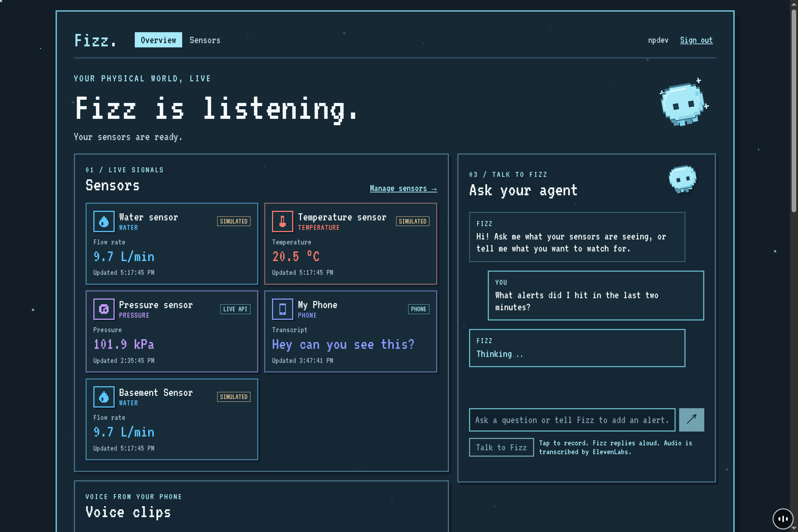Click the small Fizz mascot in chat panel

(x=683, y=179)
